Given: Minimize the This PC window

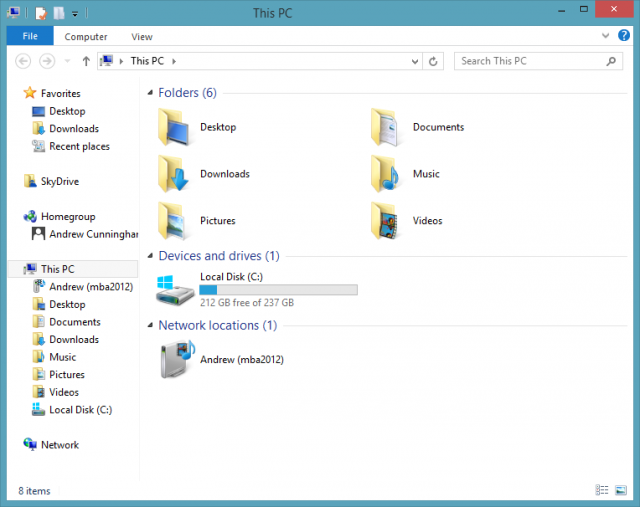Looking at the screenshot, I should point(562,10).
